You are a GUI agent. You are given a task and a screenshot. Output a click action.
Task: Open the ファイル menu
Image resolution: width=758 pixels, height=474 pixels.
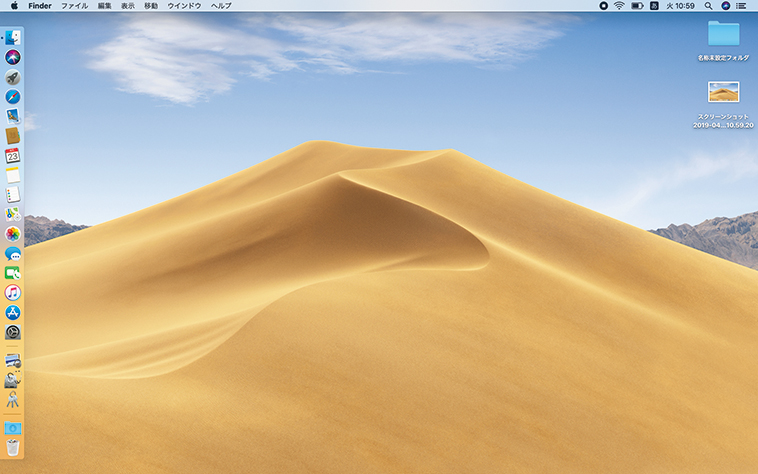[74, 6]
